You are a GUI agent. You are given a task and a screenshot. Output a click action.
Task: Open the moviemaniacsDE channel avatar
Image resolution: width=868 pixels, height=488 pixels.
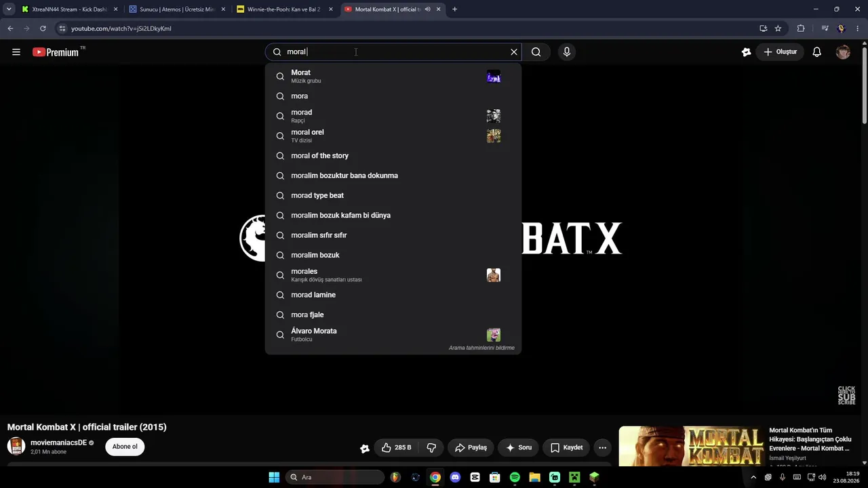coord(16,446)
